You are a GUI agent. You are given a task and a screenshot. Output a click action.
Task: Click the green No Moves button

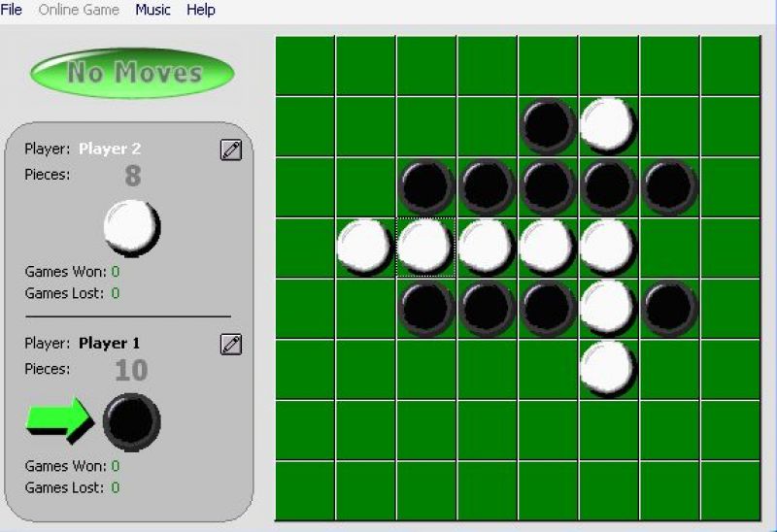click(x=132, y=73)
